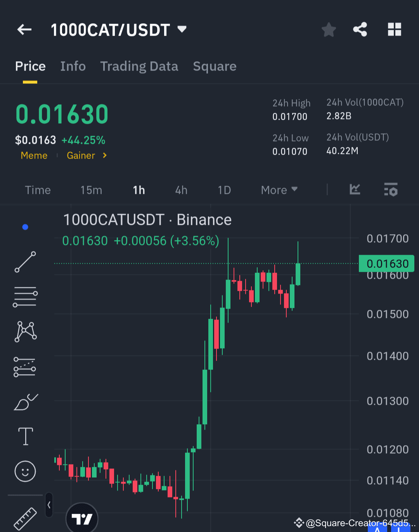Favorite the 1000CAT/USDT pair
The image size is (419, 532).
click(329, 29)
